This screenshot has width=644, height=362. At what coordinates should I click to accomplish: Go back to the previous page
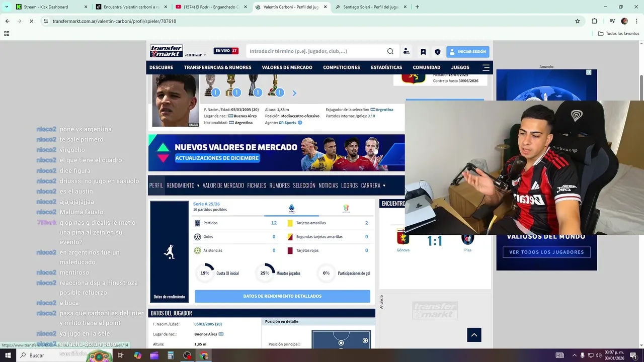pyautogui.click(x=7, y=21)
